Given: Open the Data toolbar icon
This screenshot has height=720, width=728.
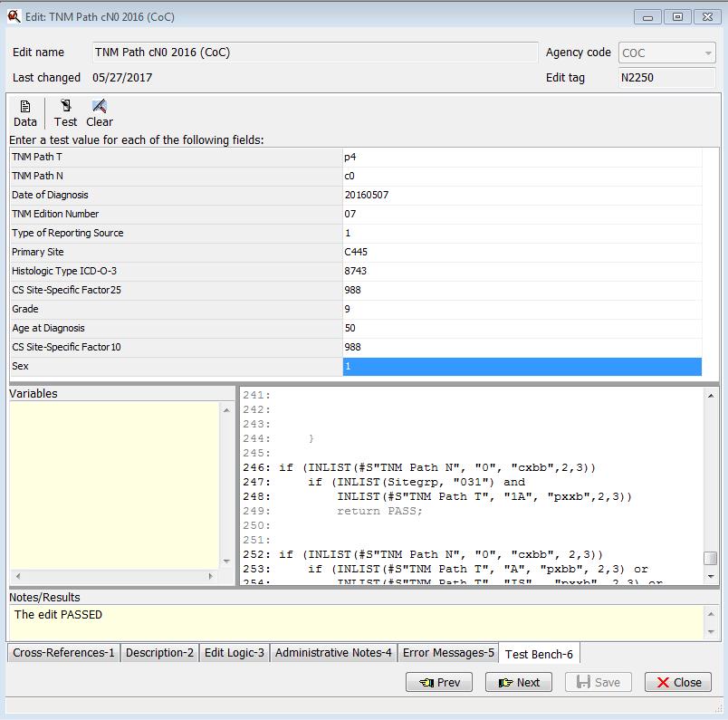Looking at the screenshot, I should (x=25, y=113).
